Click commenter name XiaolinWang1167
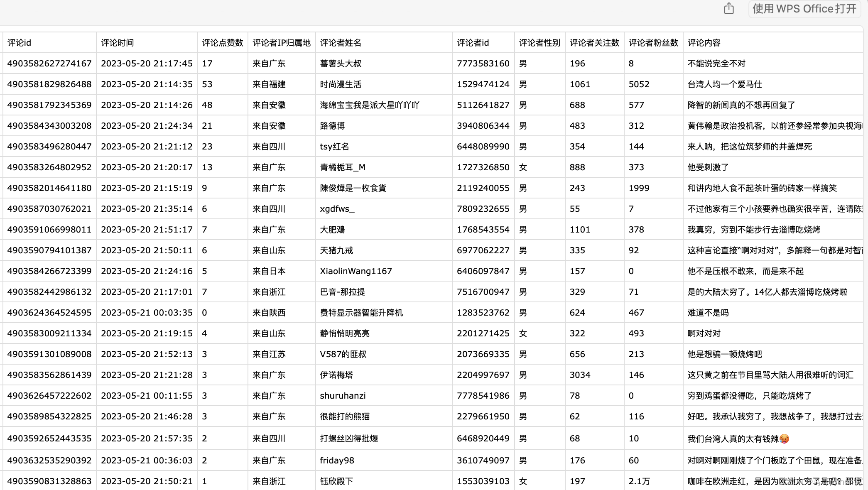 (x=356, y=271)
